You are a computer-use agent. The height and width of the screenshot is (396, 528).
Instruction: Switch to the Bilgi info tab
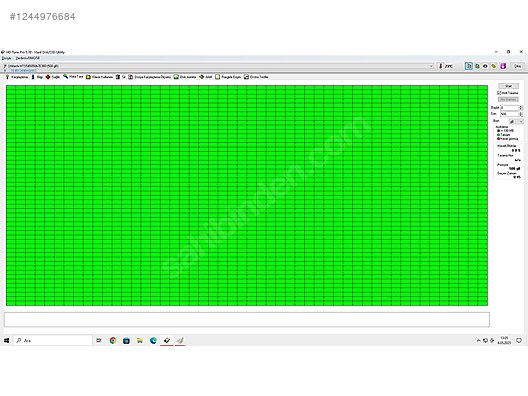(37, 77)
